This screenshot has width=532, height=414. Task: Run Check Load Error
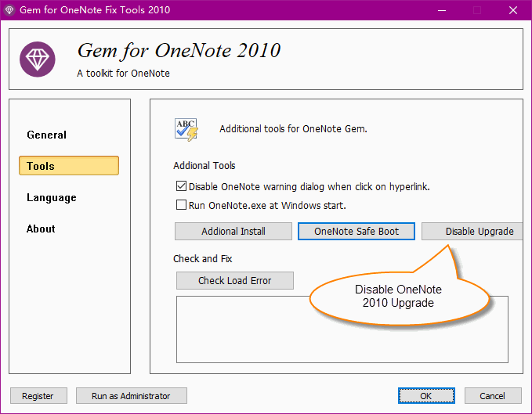[235, 280]
